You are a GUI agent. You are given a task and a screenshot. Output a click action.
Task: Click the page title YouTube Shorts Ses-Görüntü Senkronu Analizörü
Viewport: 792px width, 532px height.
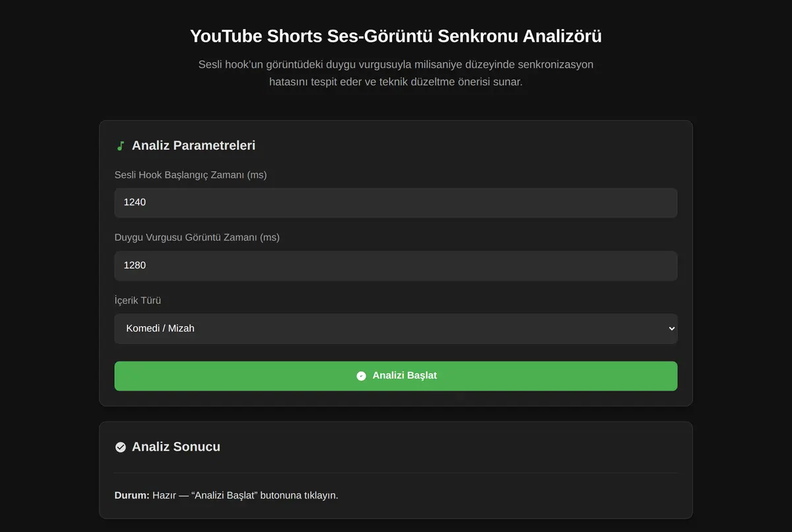396,36
